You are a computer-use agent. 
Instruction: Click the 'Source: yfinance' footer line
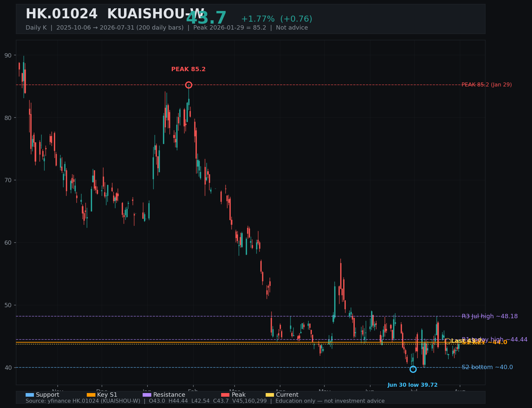click(x=205, y=401)
